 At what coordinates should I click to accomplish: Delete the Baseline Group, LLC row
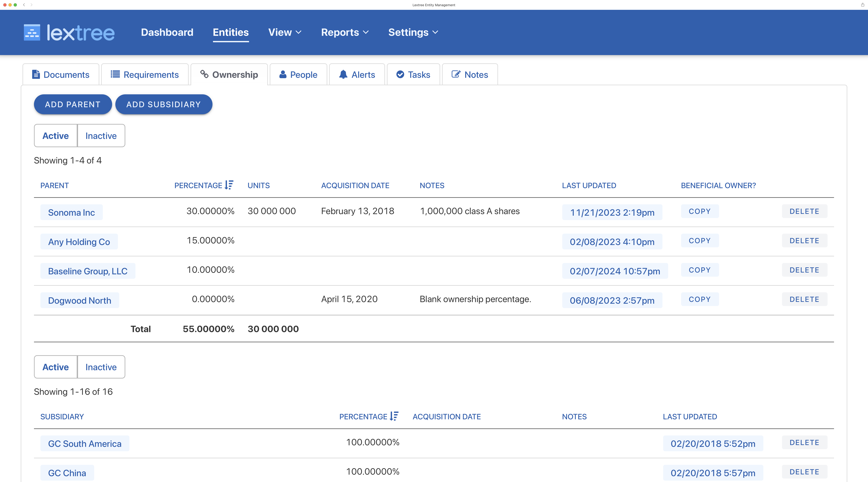tap(805, 270)
